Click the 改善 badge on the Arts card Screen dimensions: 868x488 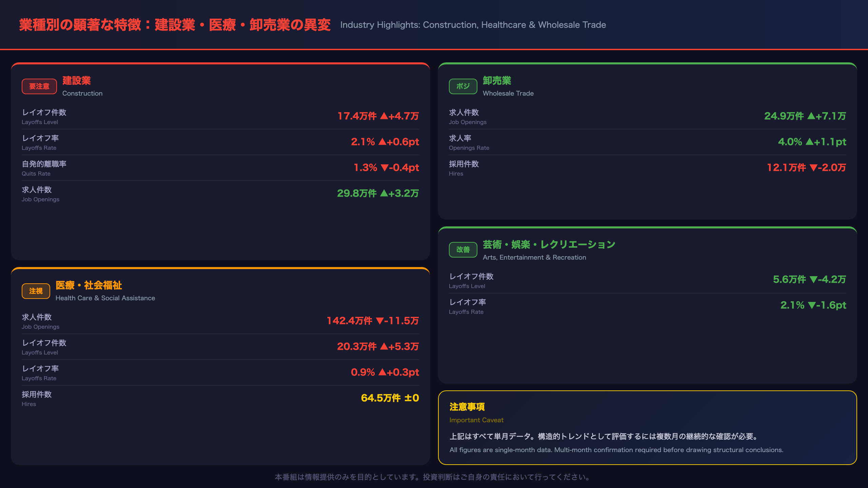463,250
